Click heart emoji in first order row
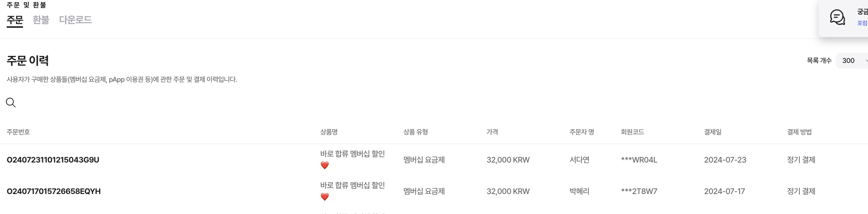The width and height of the screenshot is (868, 214). (325, 165)
